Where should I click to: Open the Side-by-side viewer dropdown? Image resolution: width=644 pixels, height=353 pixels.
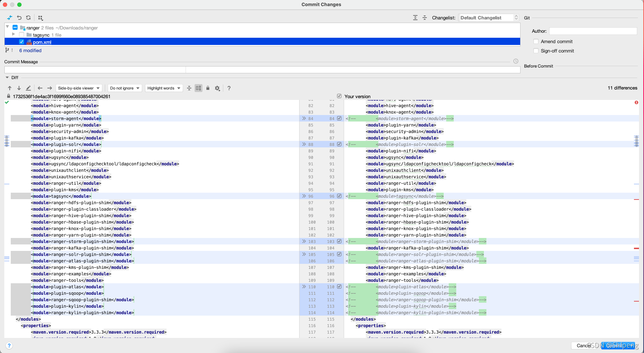[79, 88]
